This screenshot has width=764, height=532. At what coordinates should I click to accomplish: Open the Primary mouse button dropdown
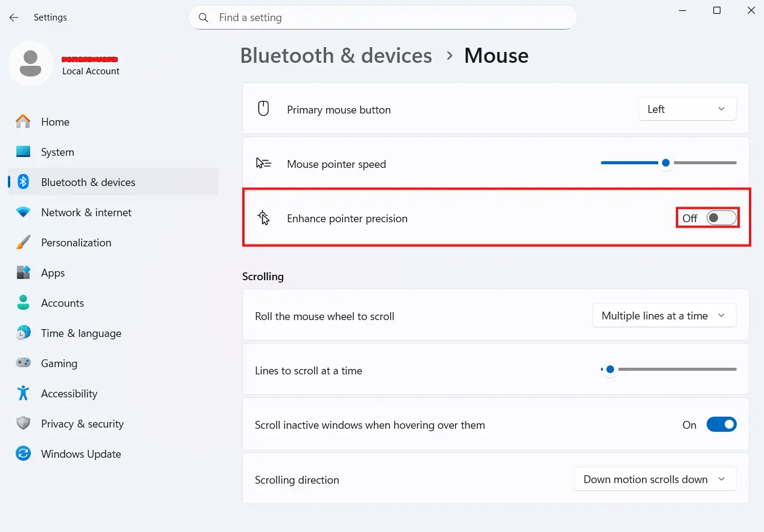(x=687, y=109)
